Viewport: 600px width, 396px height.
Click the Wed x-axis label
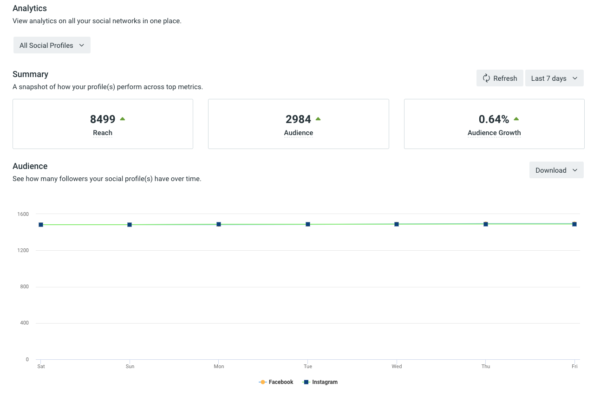[x=397, y=367]
